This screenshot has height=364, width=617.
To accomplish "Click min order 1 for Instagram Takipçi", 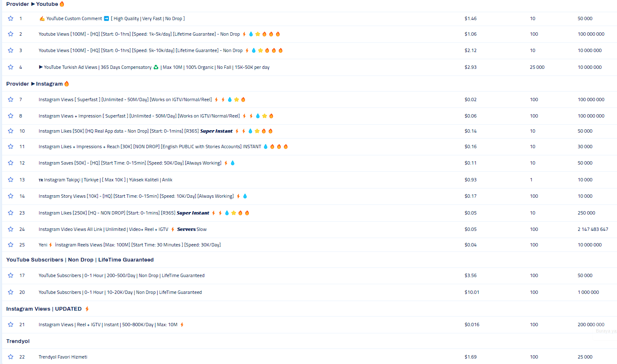I will [x=531, y=180].
